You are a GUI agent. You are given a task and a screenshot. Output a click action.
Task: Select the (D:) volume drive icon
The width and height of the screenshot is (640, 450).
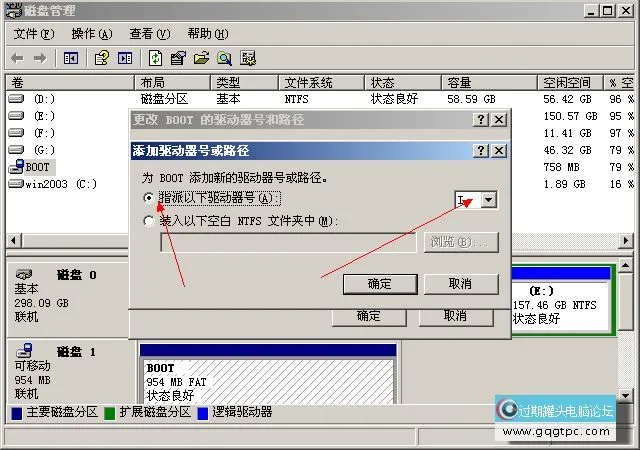[x=16, y=98]
